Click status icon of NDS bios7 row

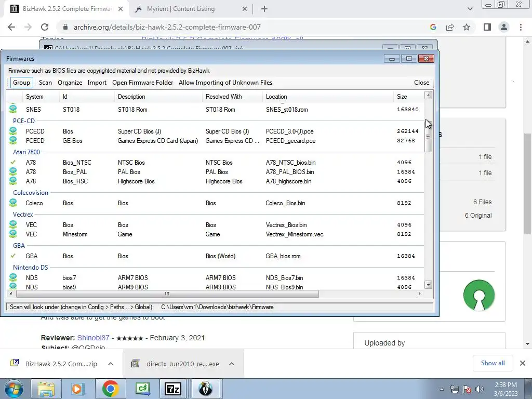(x=13, y=277)
